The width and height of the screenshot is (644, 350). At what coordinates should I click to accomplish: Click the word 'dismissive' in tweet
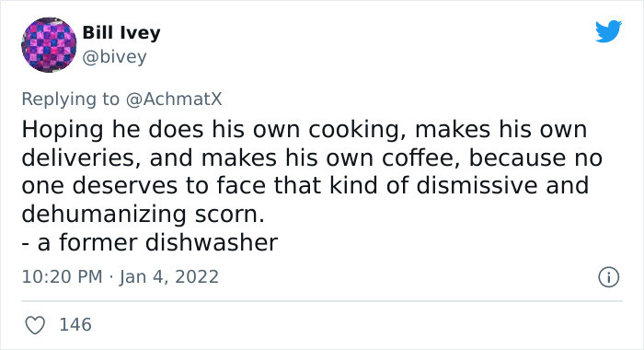477,185
